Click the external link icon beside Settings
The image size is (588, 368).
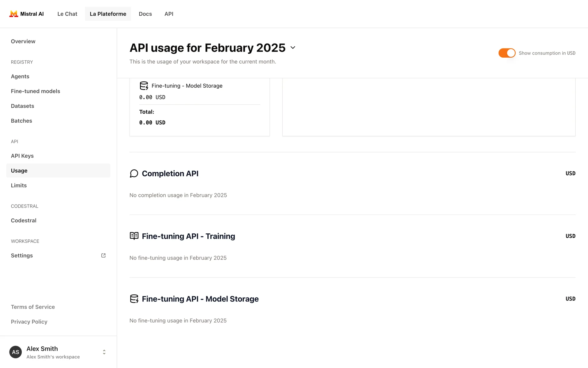[x=104, y=255]
